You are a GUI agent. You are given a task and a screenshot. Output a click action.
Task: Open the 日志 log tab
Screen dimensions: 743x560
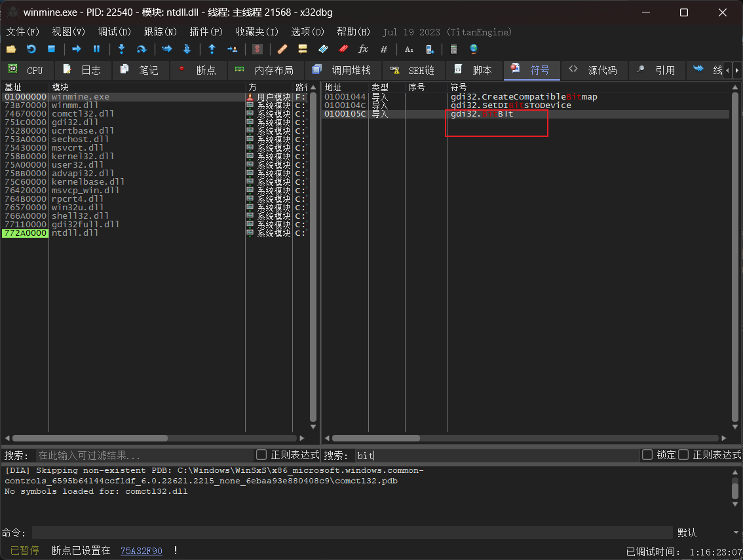(83, 70)
